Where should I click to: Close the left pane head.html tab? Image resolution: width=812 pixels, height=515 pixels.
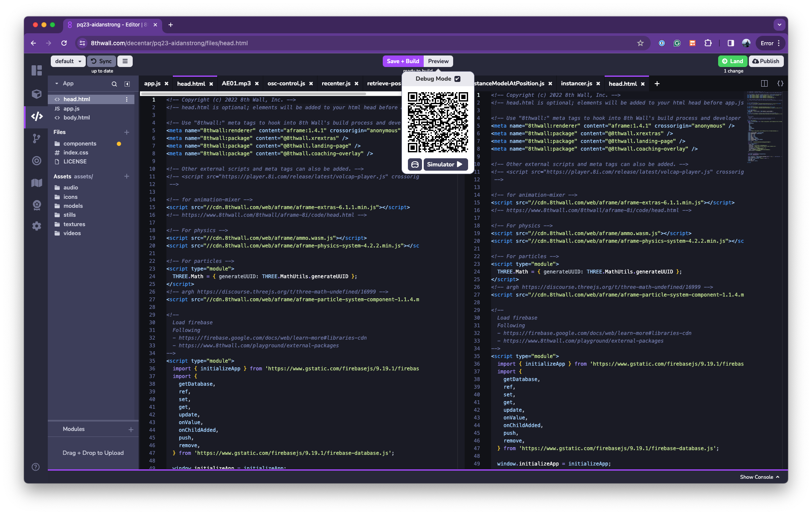pyautogui.click(x=211, y=84)
